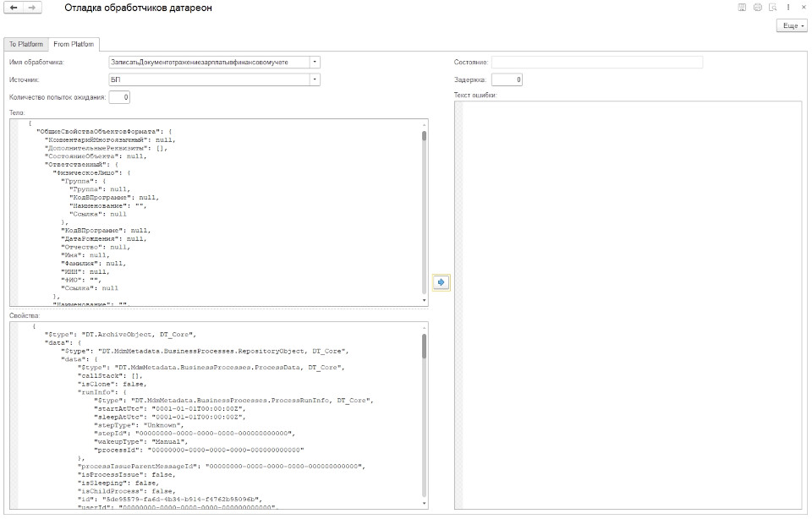812x519 pixels.
Task: Click the Задержка number field
Action: (x=507, y=79)
